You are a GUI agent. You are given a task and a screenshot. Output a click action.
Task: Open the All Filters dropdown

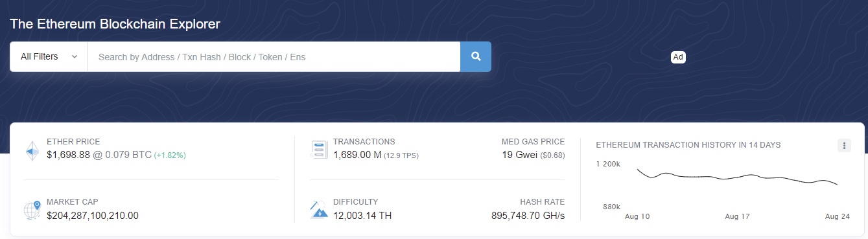49,57
